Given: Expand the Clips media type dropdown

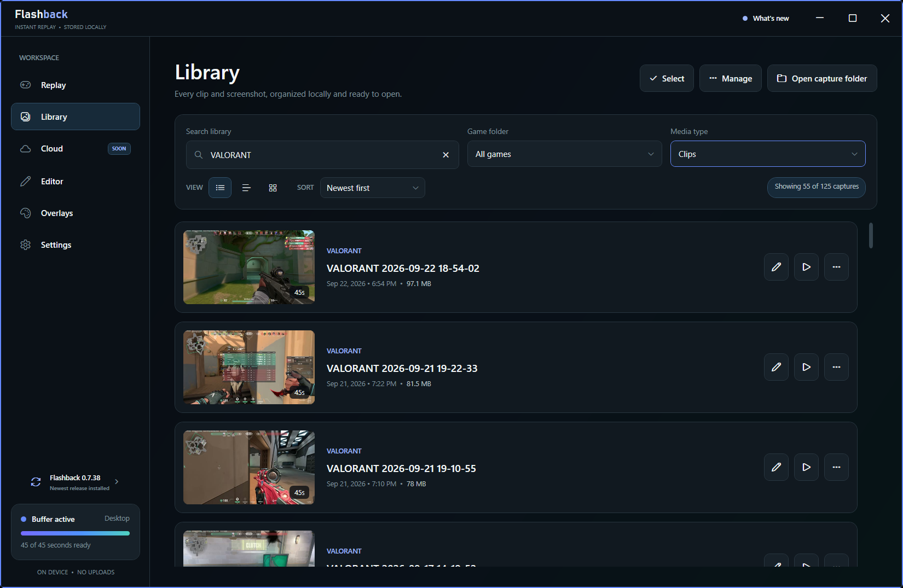Looking at the screenshot, I should coord(768,154).
